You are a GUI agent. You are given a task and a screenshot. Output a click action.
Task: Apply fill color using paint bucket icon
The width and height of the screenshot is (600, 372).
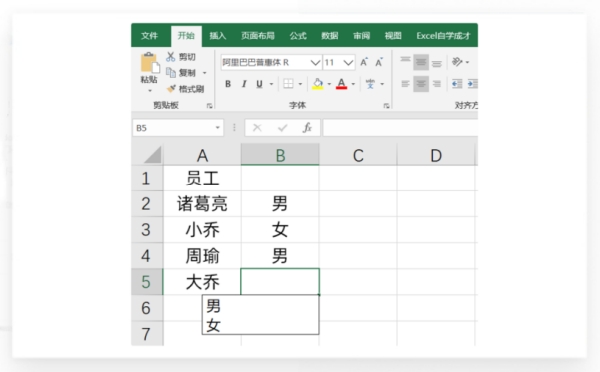(318, 84)
